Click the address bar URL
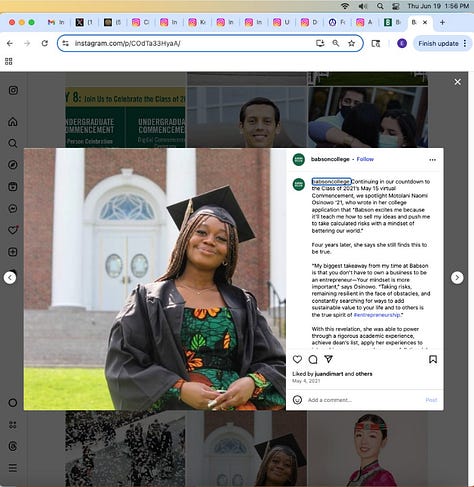Image resolution: width=474 pixels, height=487 pixels. pos(127,43)
